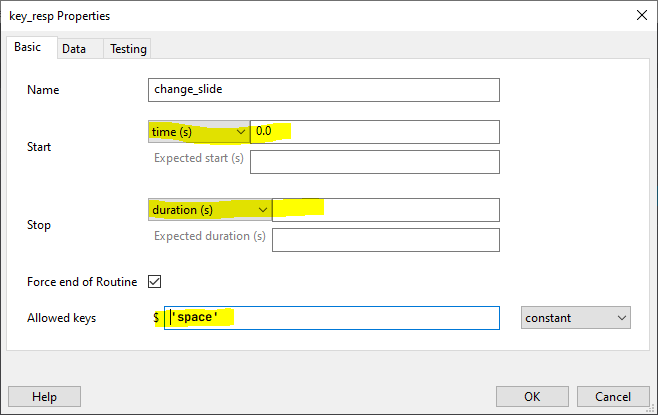This screenshot has width=658, height=415.
Task: Click the Cancel button
Action: [x=606, y=396]
